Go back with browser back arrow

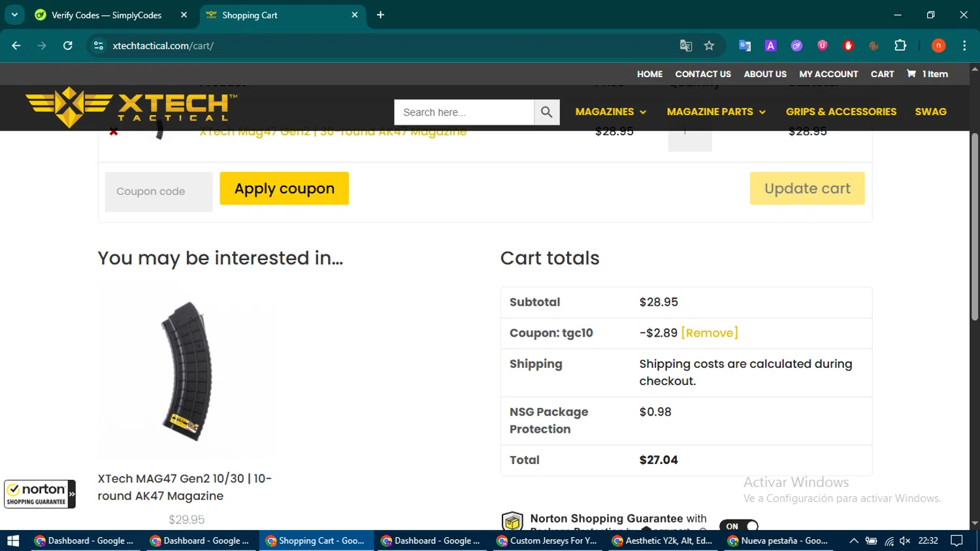tap(16, 46)
